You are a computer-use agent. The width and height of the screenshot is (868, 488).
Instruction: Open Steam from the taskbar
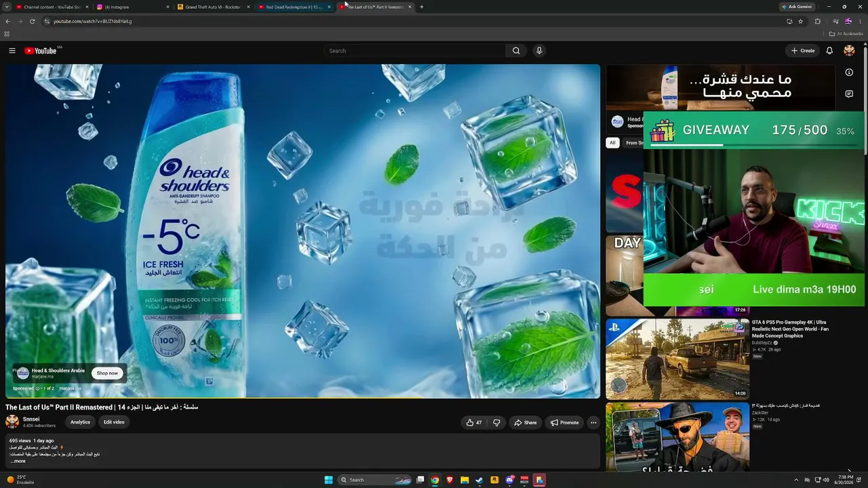(479, 480)
